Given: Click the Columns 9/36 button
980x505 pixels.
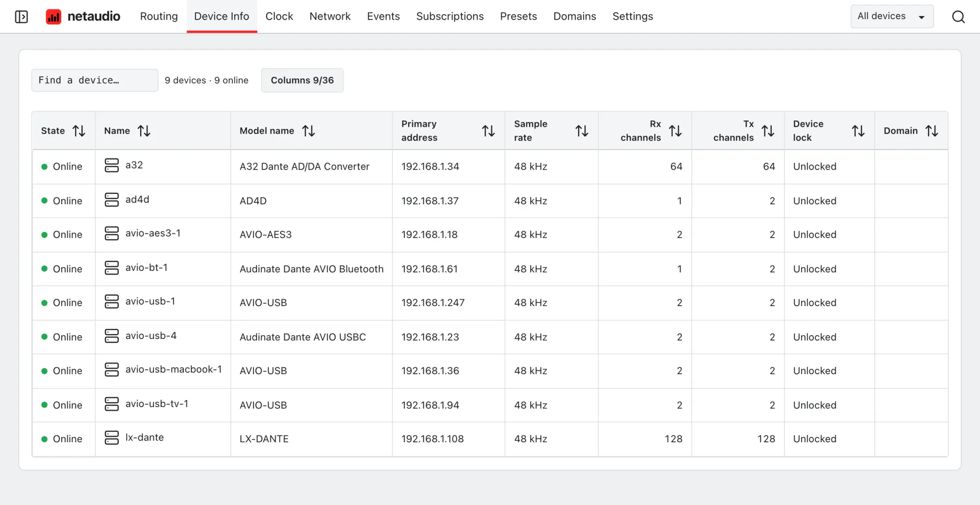Looking at the screenshot, I should (x=302, y=80).
